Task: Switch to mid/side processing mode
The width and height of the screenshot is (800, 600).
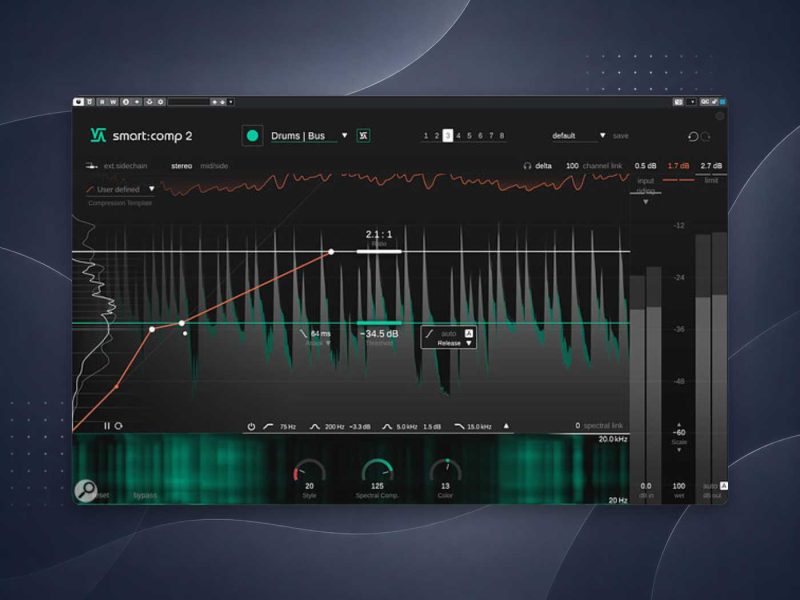Action: 214,166
